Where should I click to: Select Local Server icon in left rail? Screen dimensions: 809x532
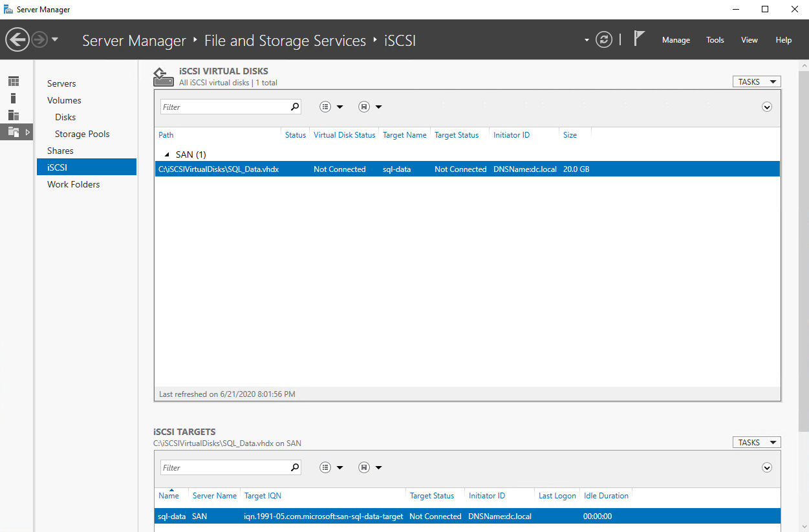14,98
